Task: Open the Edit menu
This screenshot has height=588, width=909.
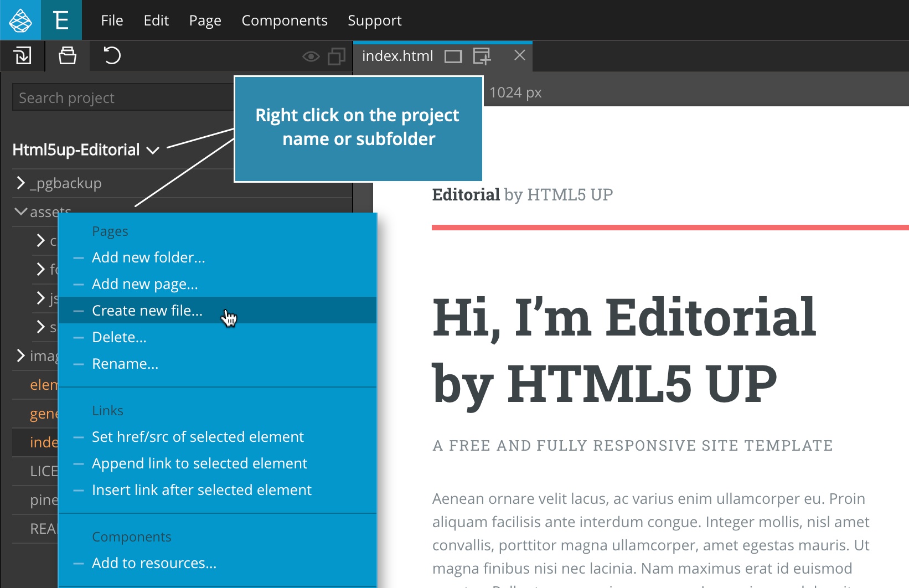Action: pyautogui.click(x=156, y=20)
